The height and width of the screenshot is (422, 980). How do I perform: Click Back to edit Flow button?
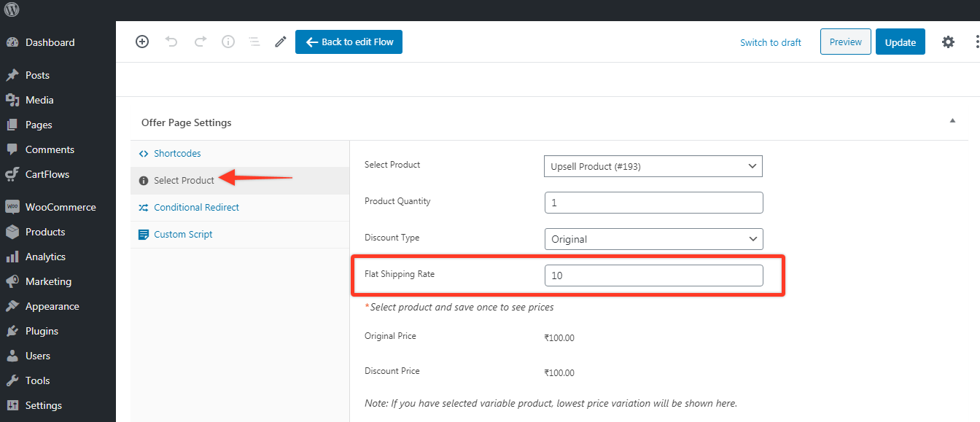(349, 42)
